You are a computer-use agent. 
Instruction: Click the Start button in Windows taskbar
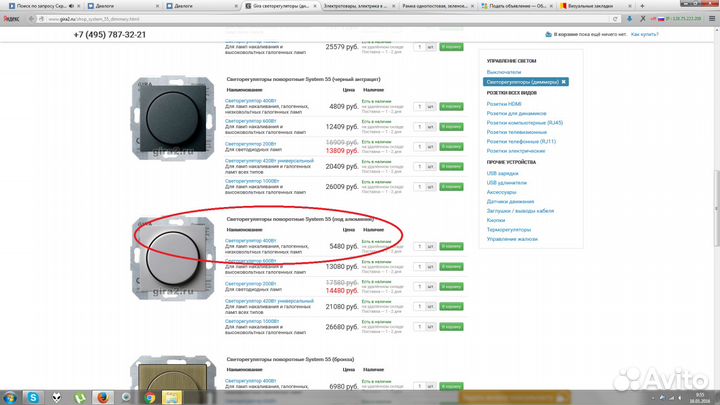pos(10,396)
